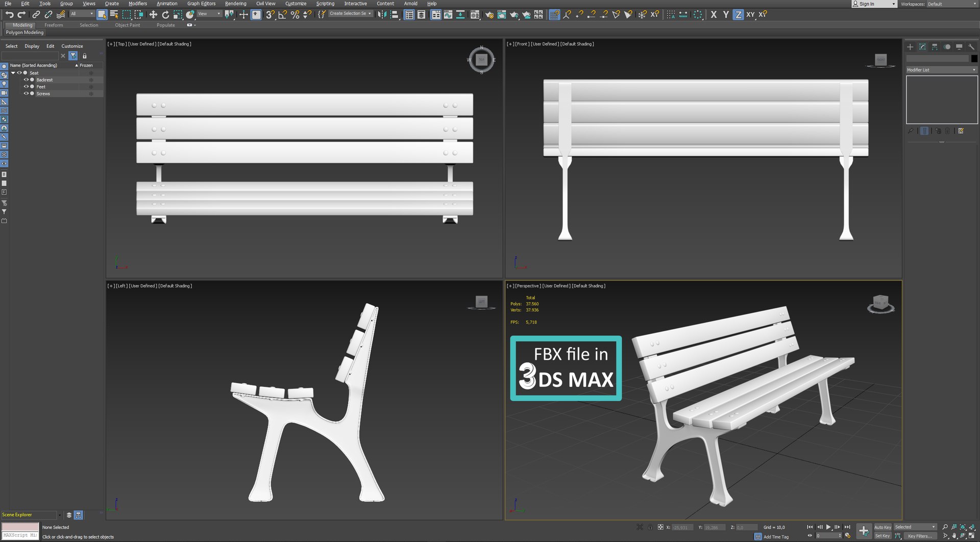Open the Graph Editors menu
This screenshot has height=542, width=980.
(201, 4)
